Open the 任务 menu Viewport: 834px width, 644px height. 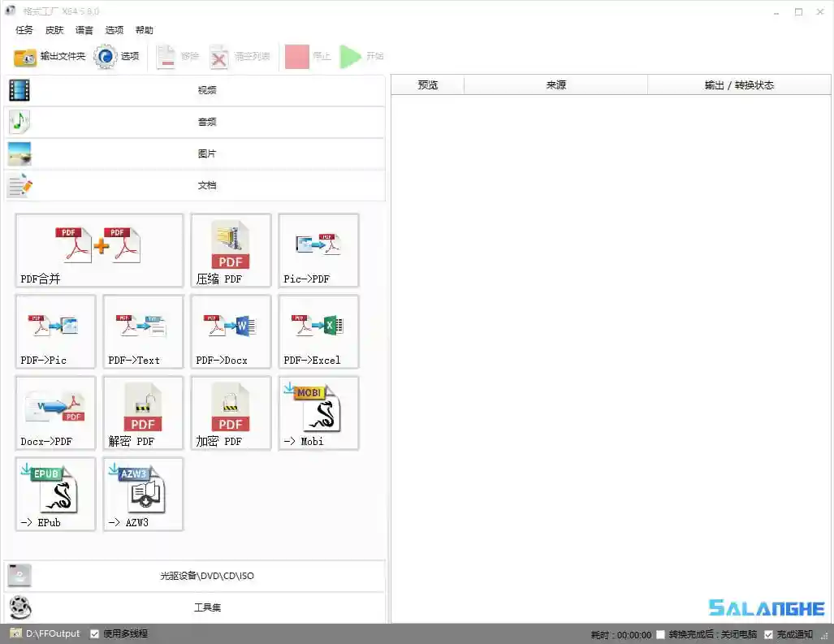pos(23,30)
